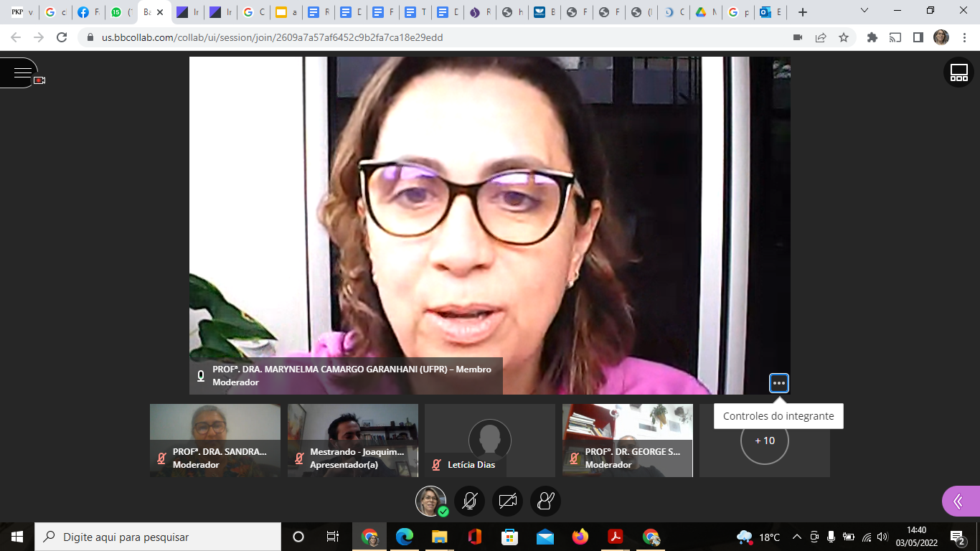Open system tray microphone icon
The image size is (980, 551).
831,537
